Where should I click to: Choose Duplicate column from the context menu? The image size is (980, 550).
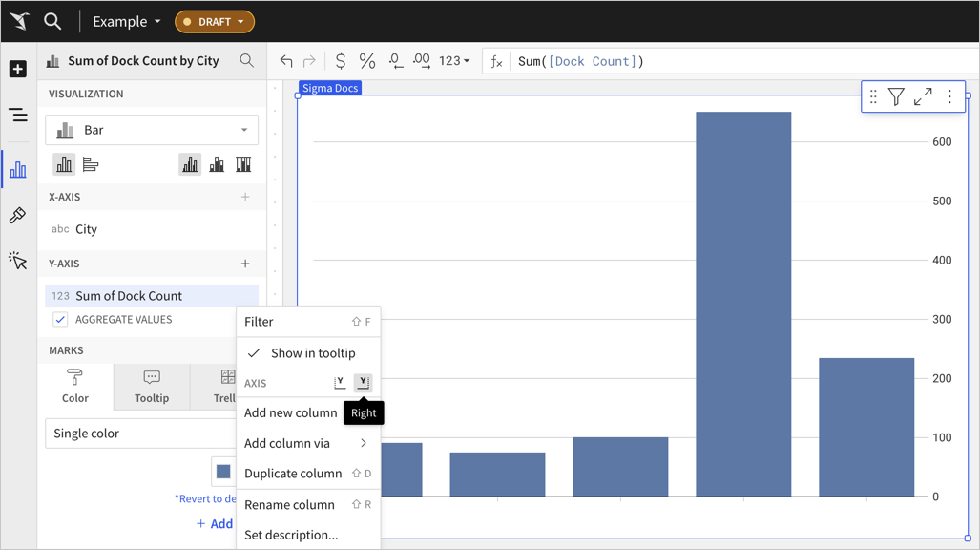293,474
